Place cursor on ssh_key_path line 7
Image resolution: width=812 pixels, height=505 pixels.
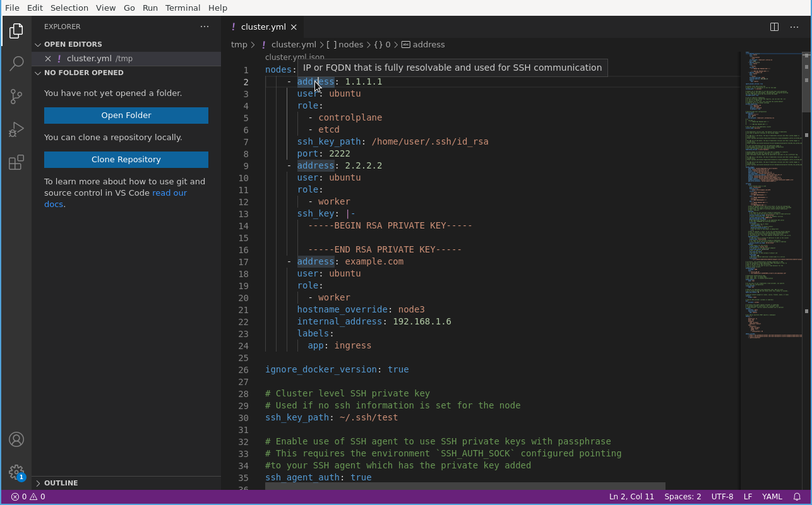393,141
